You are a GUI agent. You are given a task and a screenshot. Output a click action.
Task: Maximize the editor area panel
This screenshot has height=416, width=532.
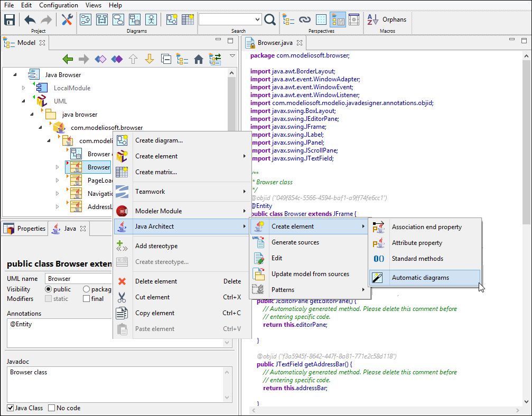click(524, 40)
